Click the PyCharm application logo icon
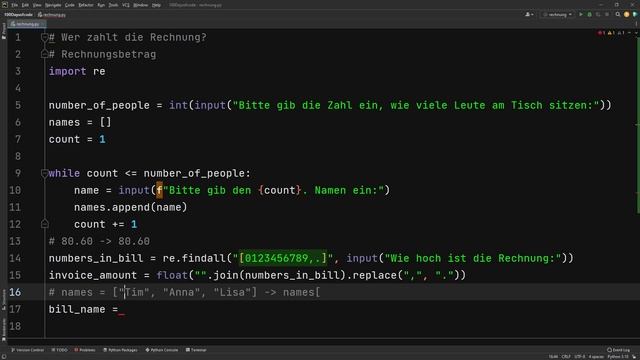 pyautogui.click(x=4, y=4)
